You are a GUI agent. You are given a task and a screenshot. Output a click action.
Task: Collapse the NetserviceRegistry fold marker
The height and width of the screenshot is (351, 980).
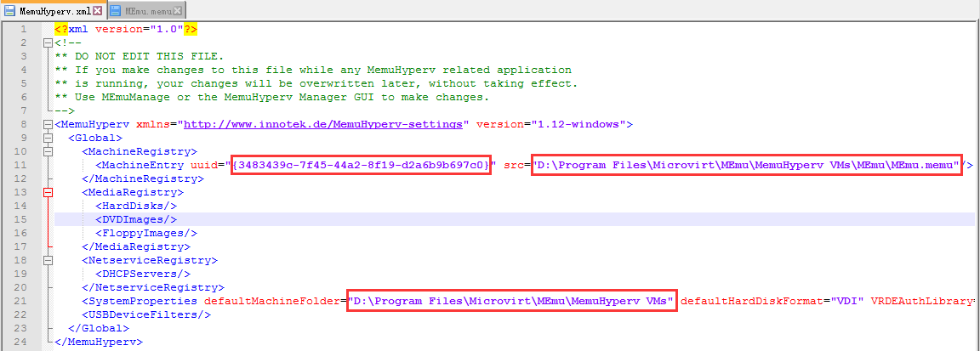click(48, 260)
